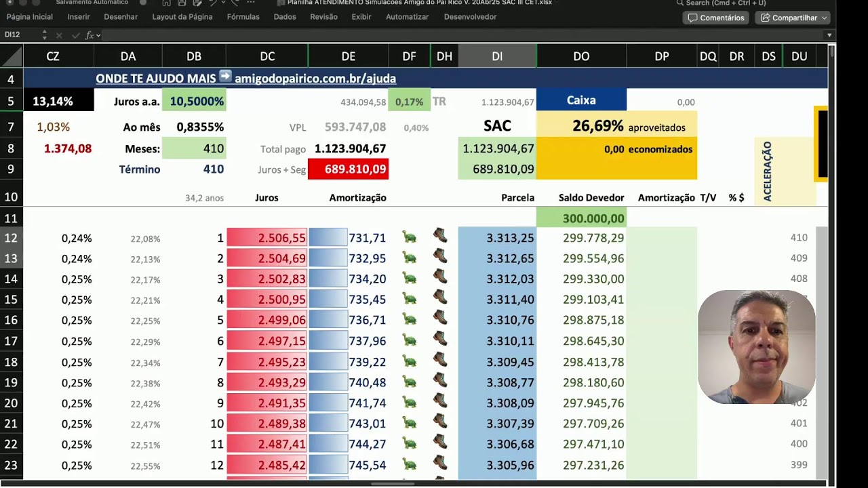Select juros cell 2.506,55
Screen dimensions: 868x488
pyautogui.click(x=267, y=238)
